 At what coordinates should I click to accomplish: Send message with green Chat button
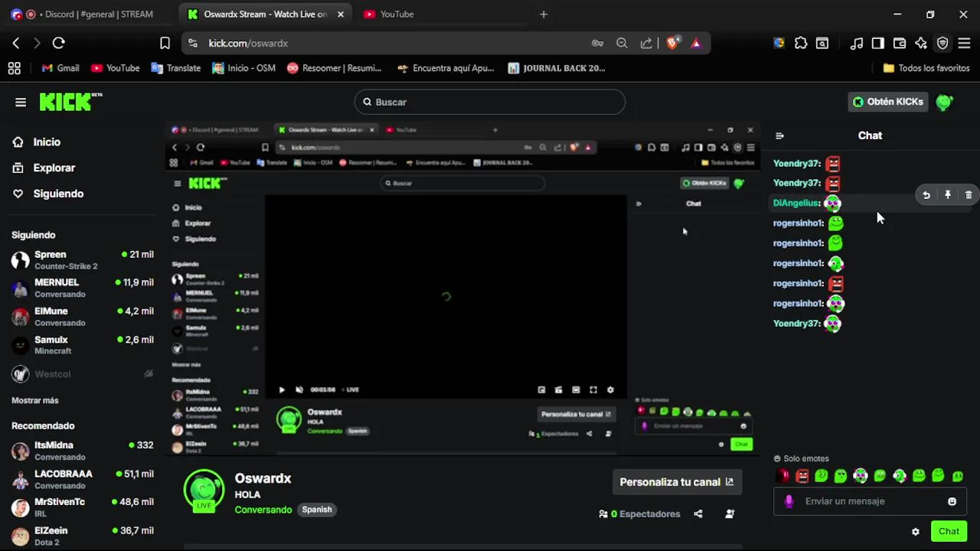click(949, 531)
